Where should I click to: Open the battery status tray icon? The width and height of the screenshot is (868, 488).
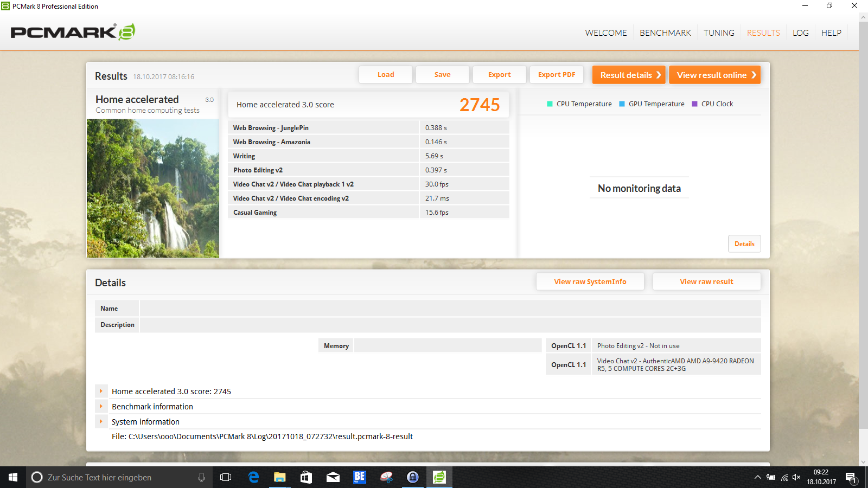tap(771, 478)
